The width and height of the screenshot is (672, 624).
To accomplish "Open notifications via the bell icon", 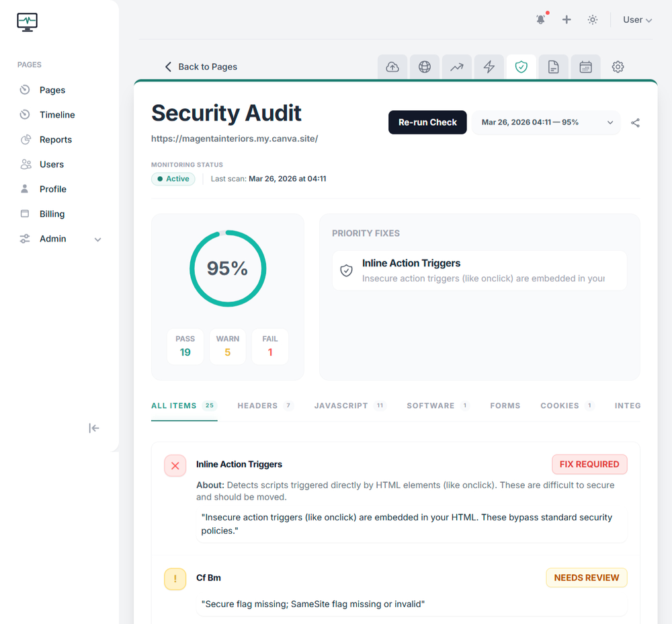I will pyautogui.click(x=540, y=19).
